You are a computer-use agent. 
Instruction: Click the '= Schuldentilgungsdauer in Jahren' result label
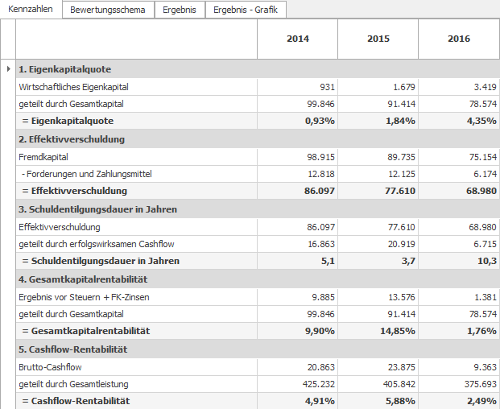tap(101, 261)
